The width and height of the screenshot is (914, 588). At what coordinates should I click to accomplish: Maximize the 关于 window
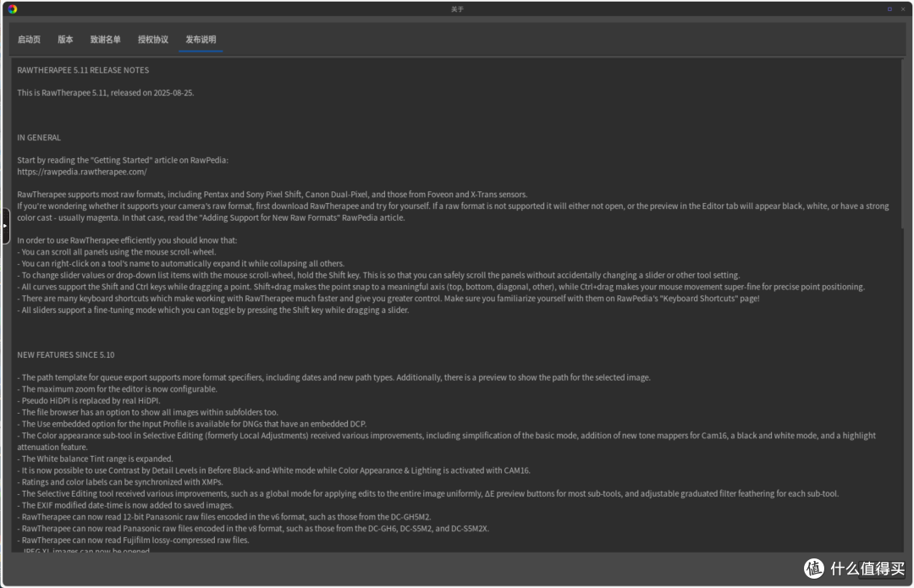(x=889, y=8)
